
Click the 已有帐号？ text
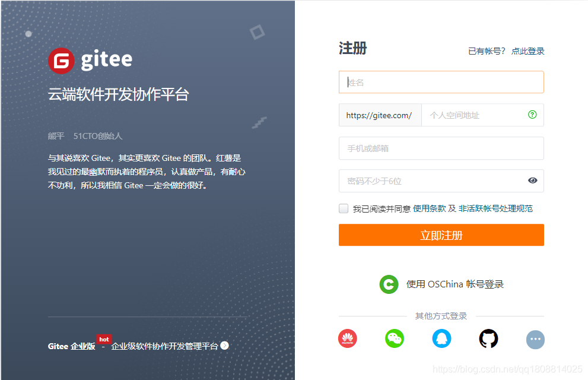487,51
